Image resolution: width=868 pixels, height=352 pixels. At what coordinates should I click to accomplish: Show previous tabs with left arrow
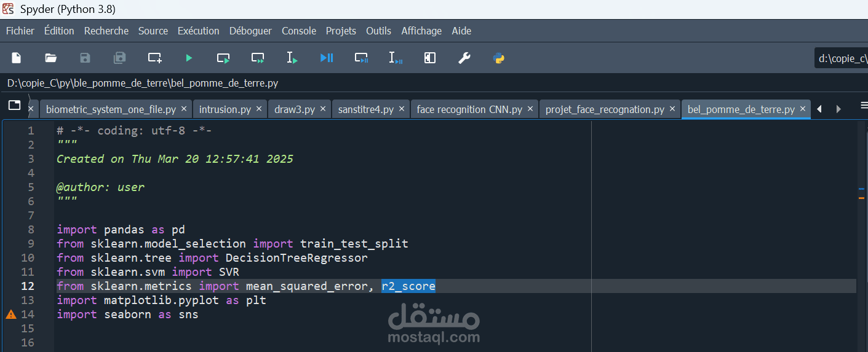pyautogui.click(x=819, y=109)
